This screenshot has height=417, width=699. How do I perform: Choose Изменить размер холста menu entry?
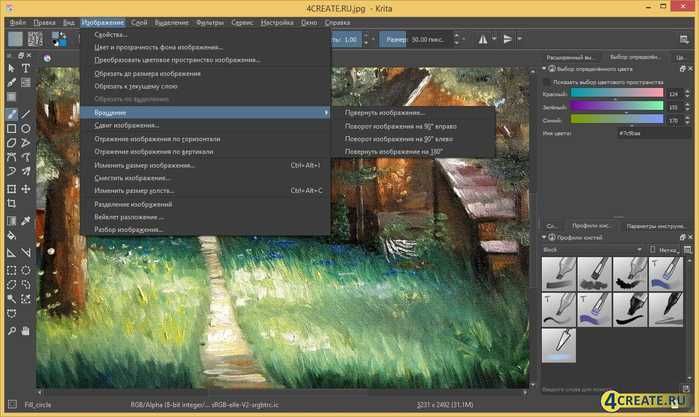[206, 190]
